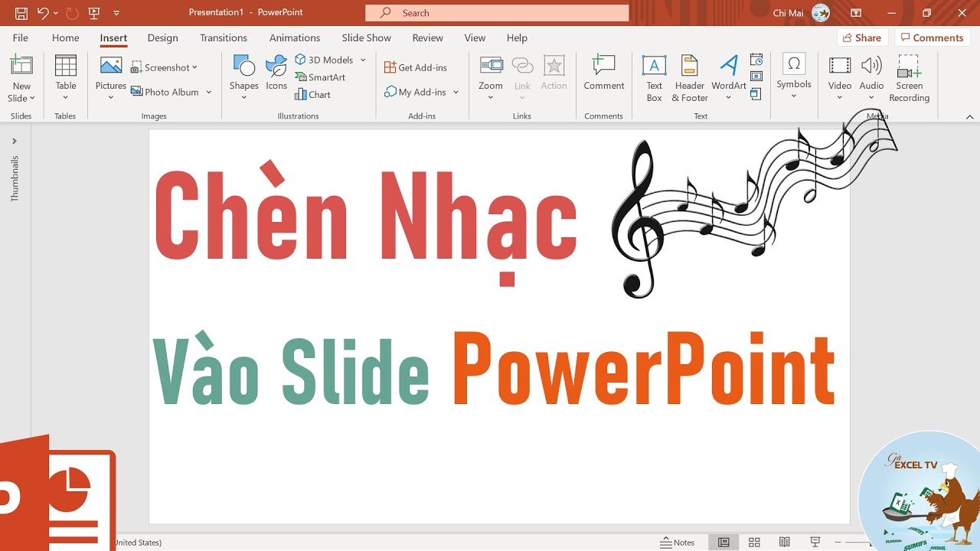Open the Undo history dropdown
Viewport: 980px width, 551px height.
[56, 13]
